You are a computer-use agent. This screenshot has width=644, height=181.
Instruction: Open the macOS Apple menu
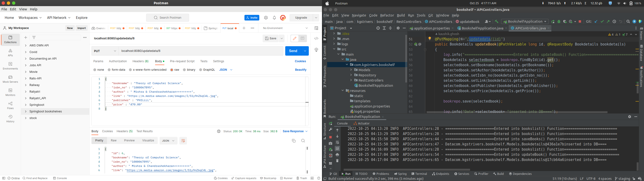tap(327, 3)
